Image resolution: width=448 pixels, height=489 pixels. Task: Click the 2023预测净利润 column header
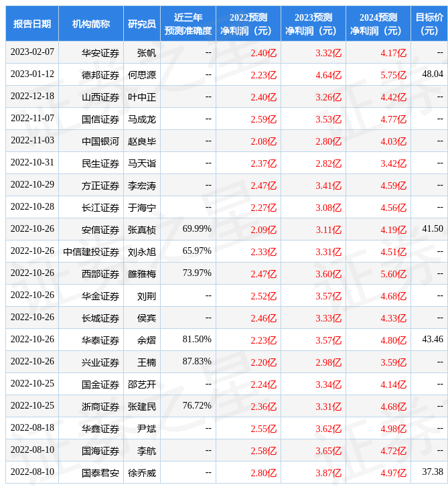[313, 23]
